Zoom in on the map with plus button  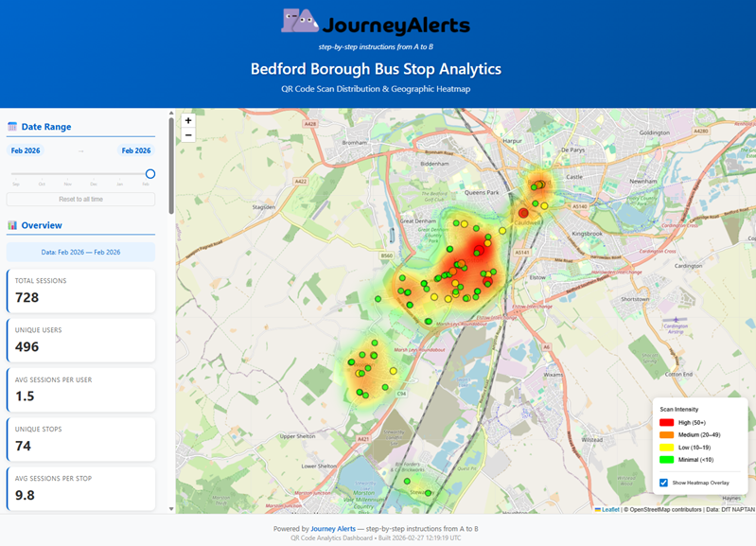[188, 120]
